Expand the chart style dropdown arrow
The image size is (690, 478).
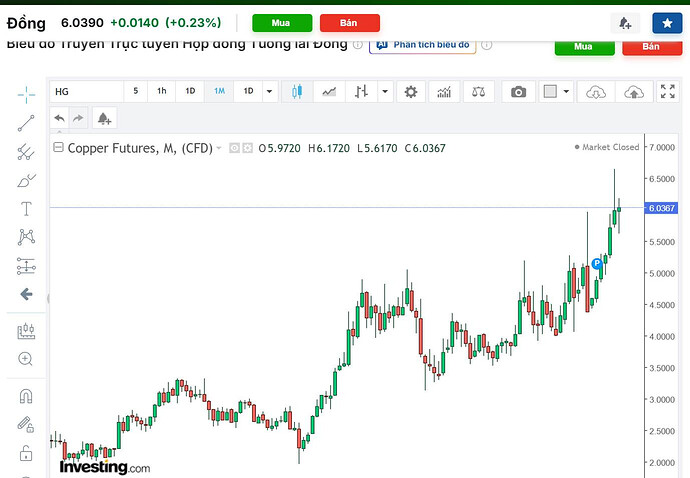click(x=385, y=92)
